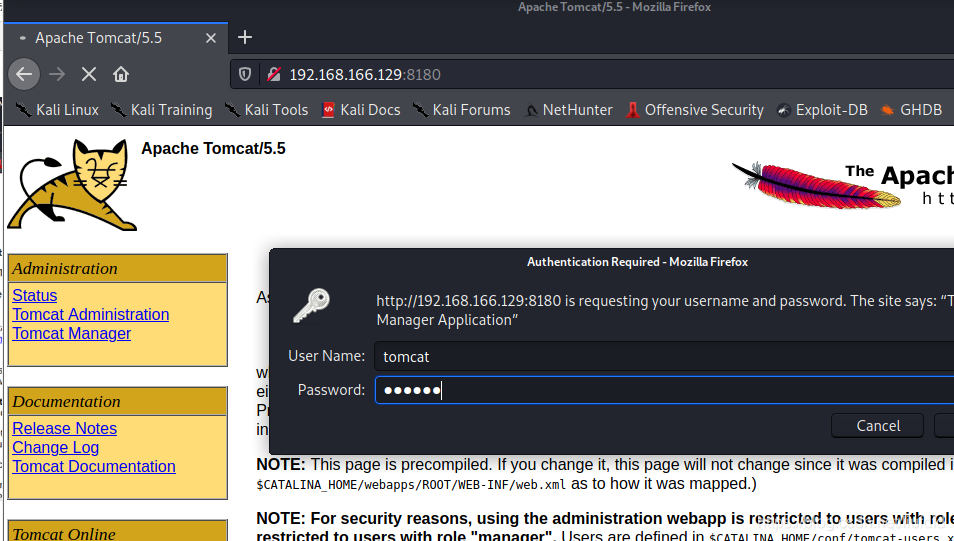Viewport: 954px width, 541px height.
Task: Open the Tomcat Manager link
Action: click(72, 333)
